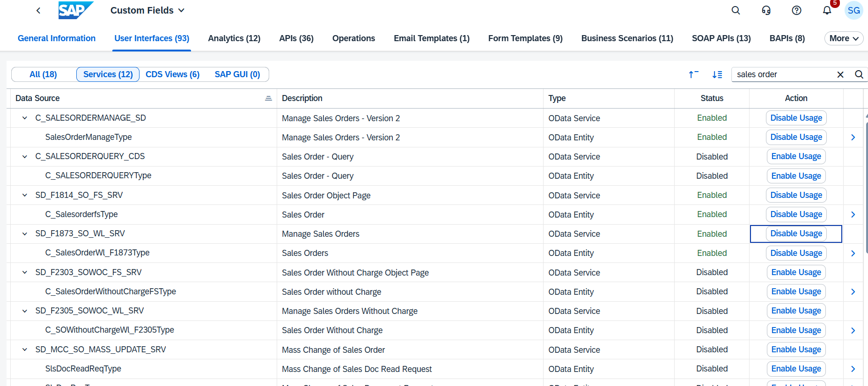Switch to the Analytics (12) tab
Image resolution: width=868 pixels, height=386 pixels.
click(234, 38)
